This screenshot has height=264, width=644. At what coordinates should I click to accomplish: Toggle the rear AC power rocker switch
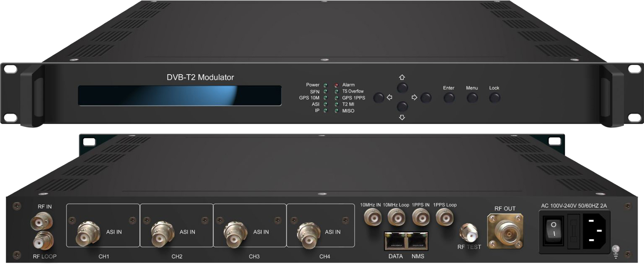(554, 231)
